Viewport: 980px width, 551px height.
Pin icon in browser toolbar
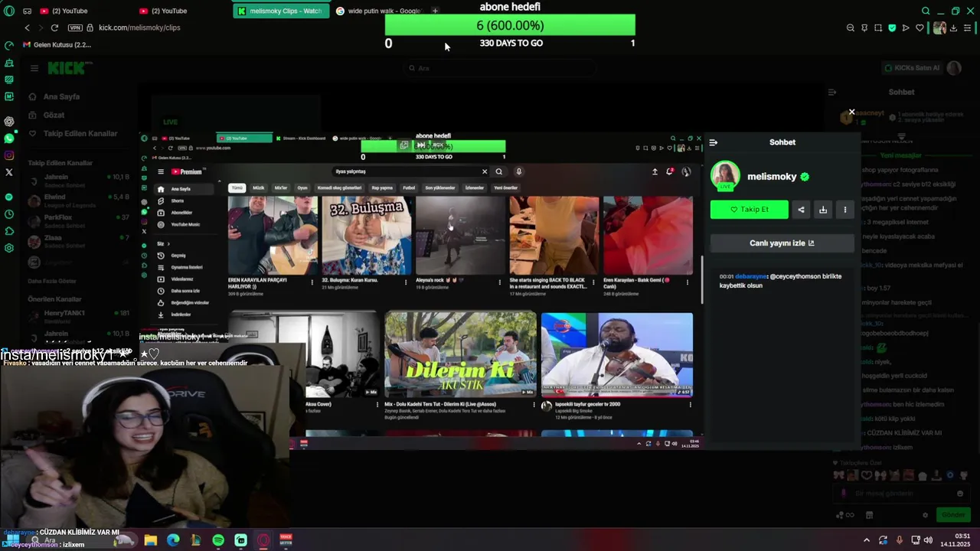coord(864,28)
